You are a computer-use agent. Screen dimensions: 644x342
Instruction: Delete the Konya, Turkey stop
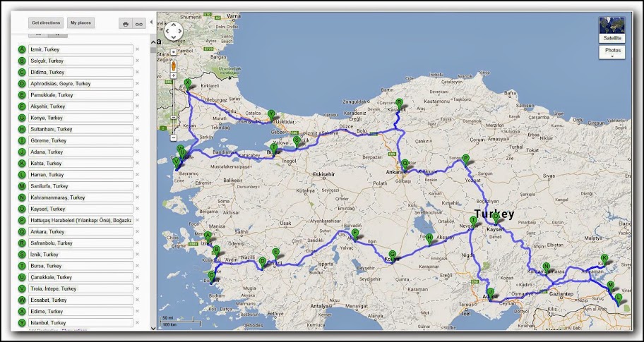tap(137, 118)
